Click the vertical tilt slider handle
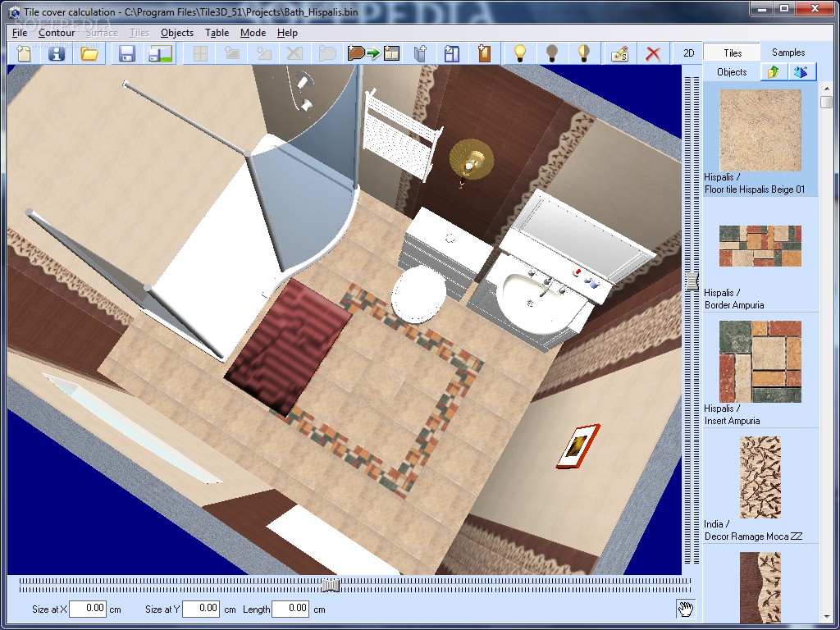This screenshot has height=630, width=840. pyautogui.click(x=692, y=281)
